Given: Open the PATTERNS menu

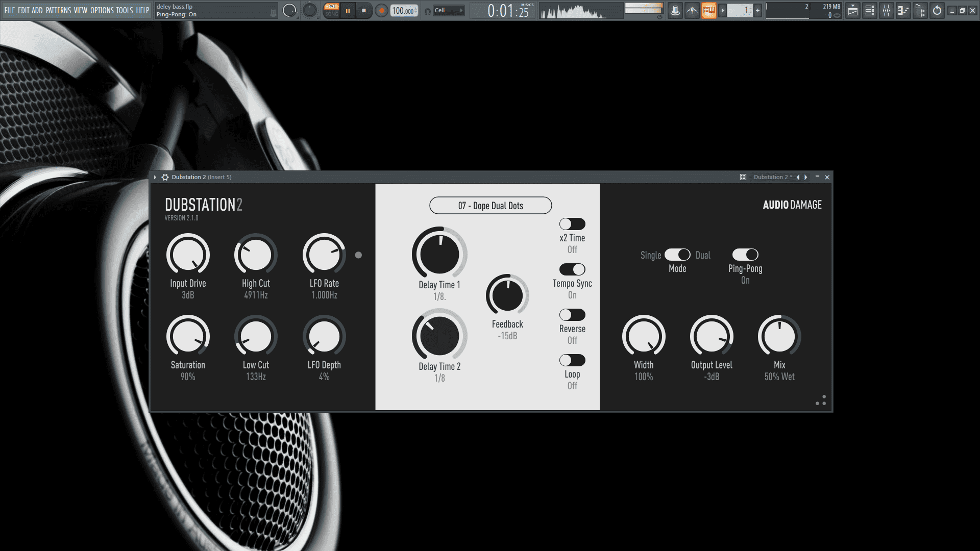Looking at the screenshot, I should coord(58,10).
